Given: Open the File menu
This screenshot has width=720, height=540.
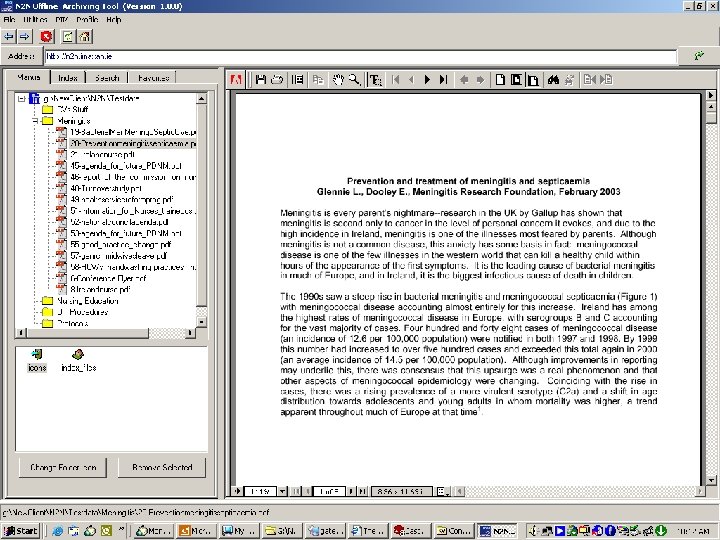Looking at the screenshot, I should point(9,20).
